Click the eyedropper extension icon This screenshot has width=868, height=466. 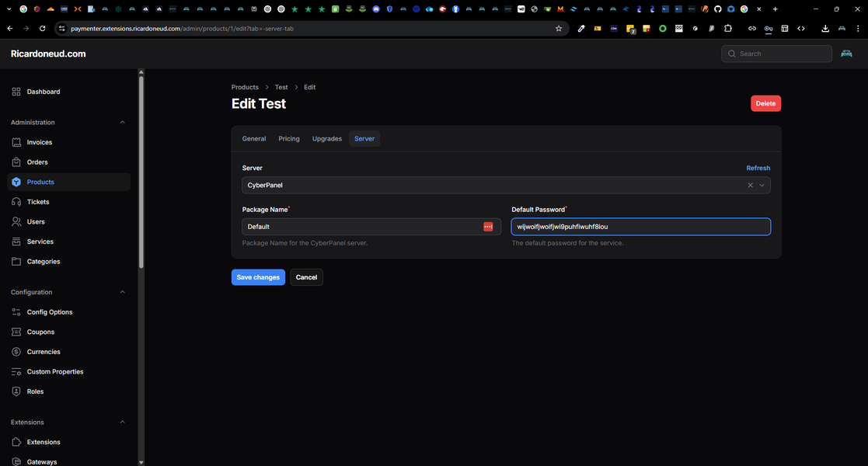[581, 29]
